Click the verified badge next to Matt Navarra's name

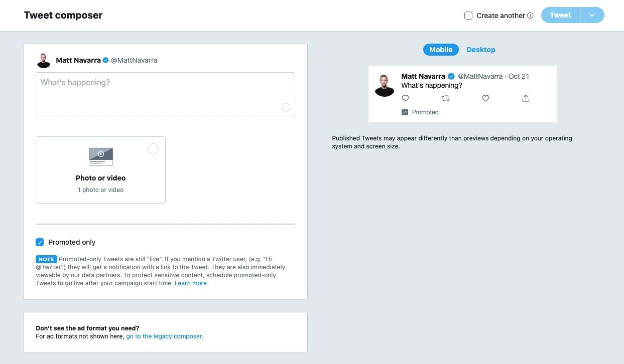(105, 60)
